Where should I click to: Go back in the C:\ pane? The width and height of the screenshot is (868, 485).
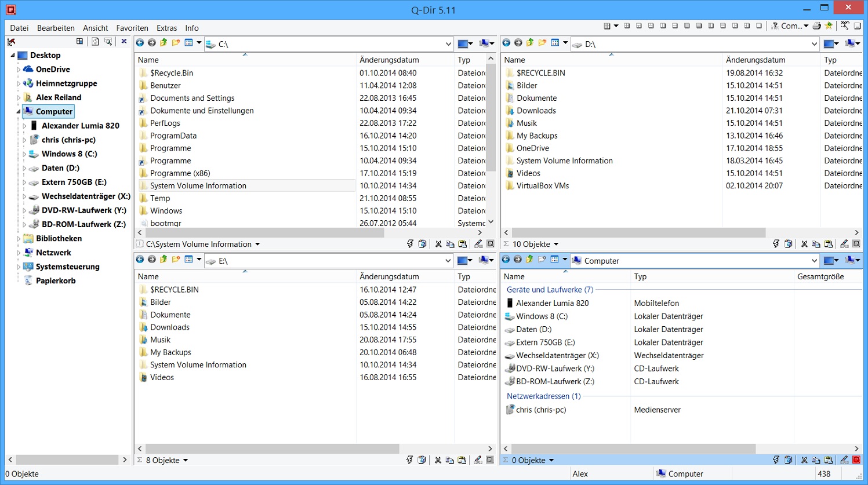tap(140, 43)
